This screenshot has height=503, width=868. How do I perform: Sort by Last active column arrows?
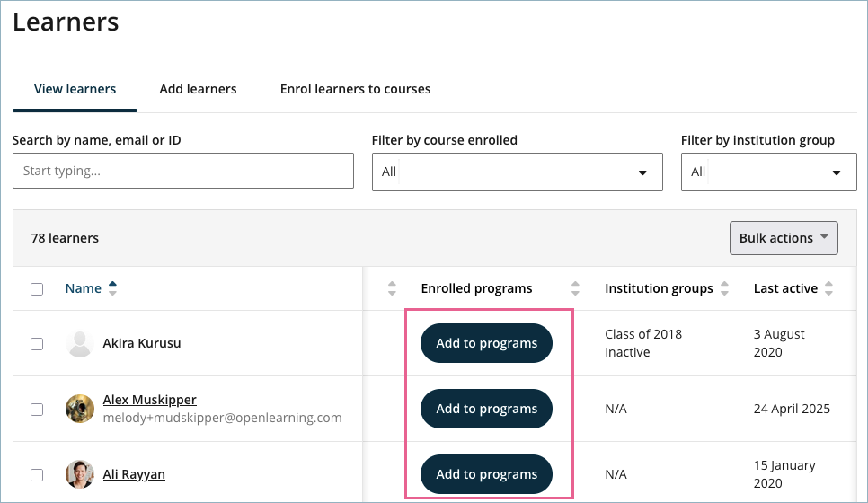(828, 288)
